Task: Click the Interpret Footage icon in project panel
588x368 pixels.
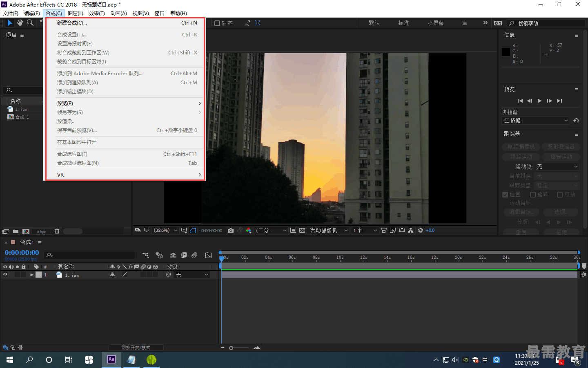Action: pos(6,231)
